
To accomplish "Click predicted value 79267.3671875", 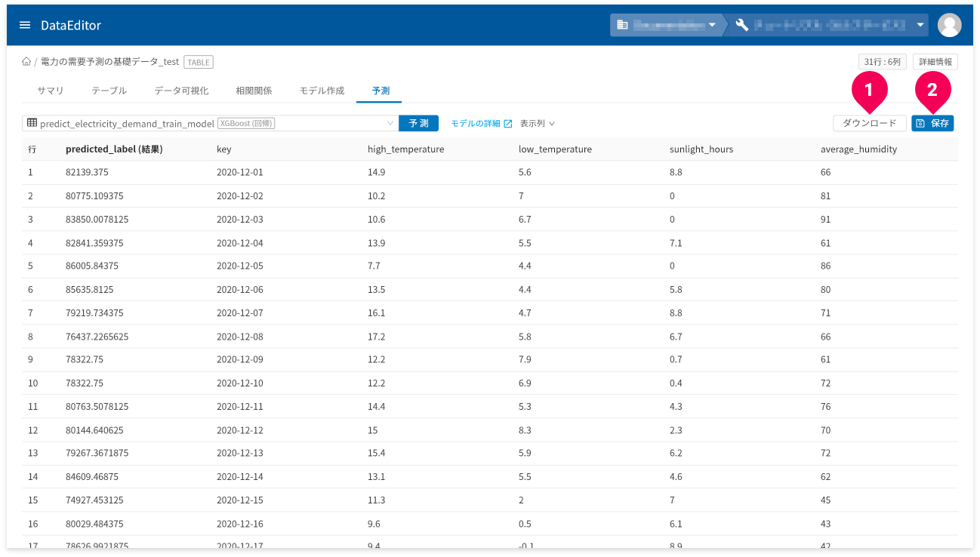I will point(97,453).
